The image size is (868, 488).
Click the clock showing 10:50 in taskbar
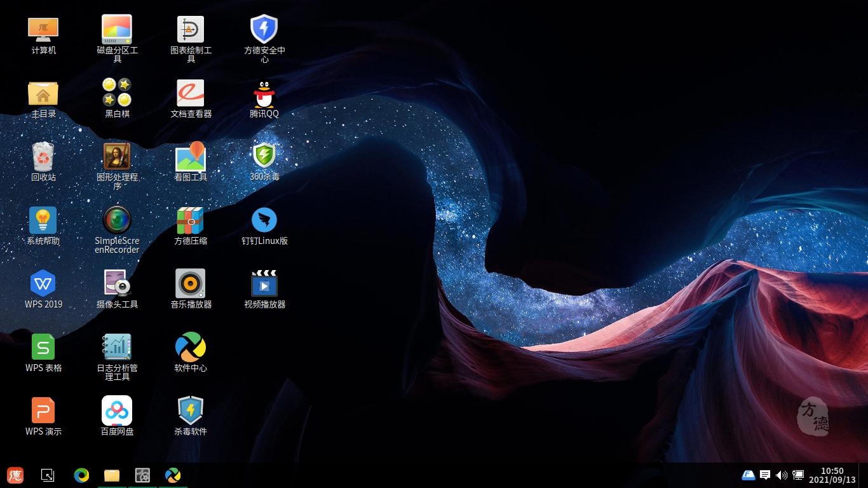[832, 475]
